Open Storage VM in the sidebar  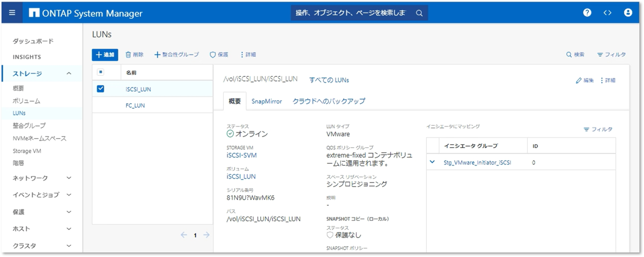pyautogui.click(x=27, y=151)
